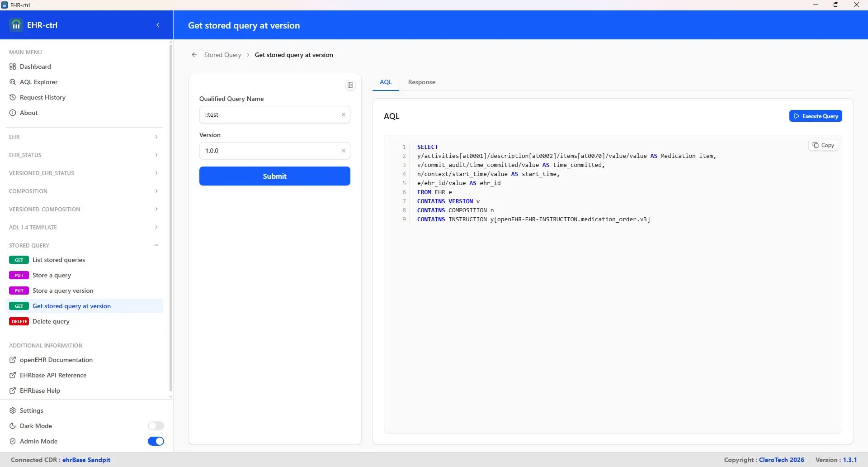Submit the stored query request
Viewport: 868px width, 467px height.
coord(275,176)
